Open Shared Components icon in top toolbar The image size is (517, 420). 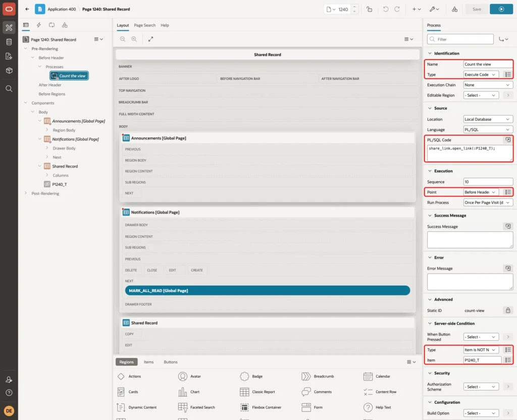(x=455, y=9)
